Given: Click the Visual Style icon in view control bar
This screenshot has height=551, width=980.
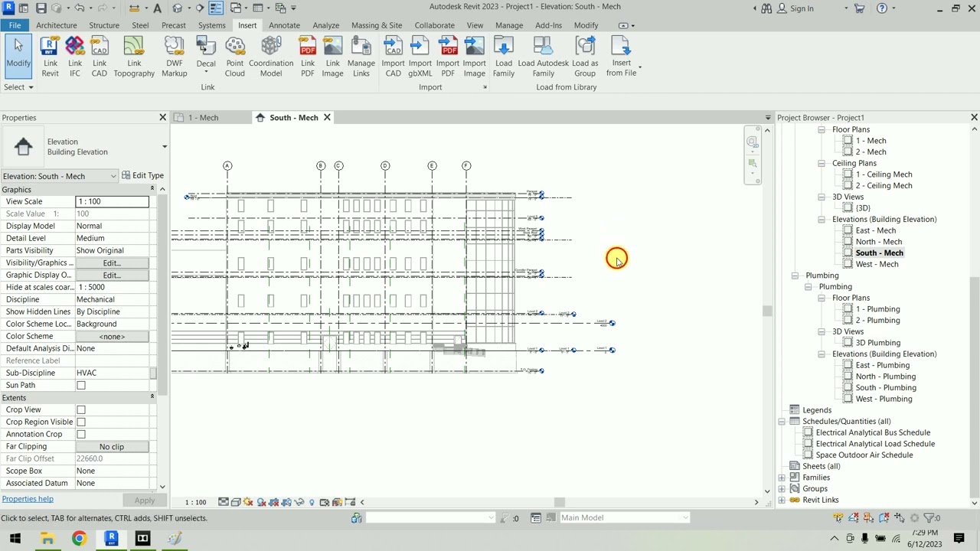Looking at the screenshot, I should (236, 502).
